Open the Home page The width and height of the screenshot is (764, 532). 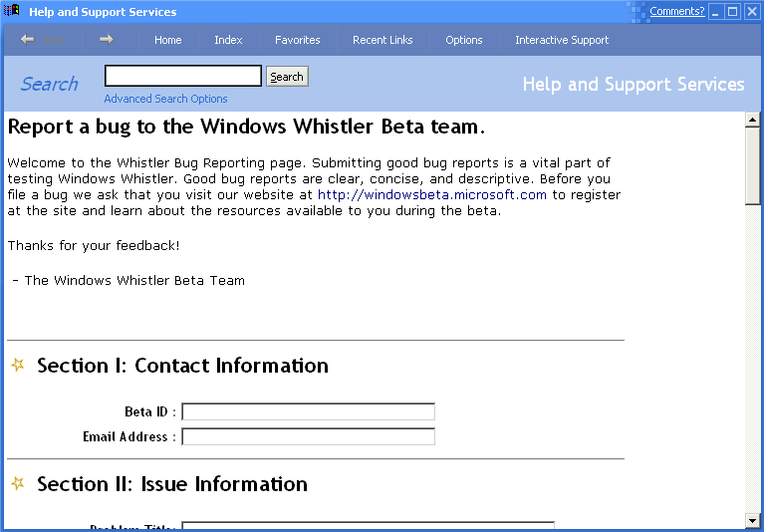pos(168,40)
